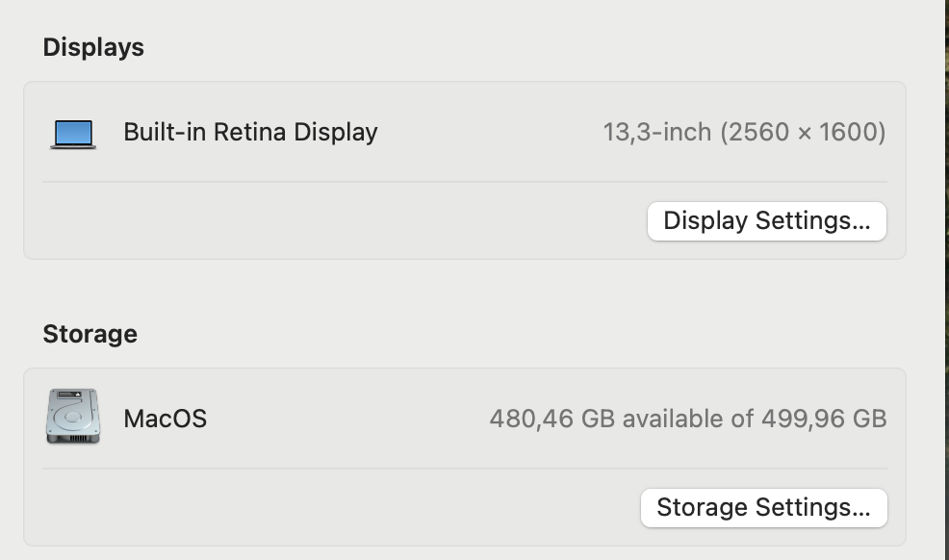
Task: Click empty space left of Display Settings button
Action: pos(337,221)
